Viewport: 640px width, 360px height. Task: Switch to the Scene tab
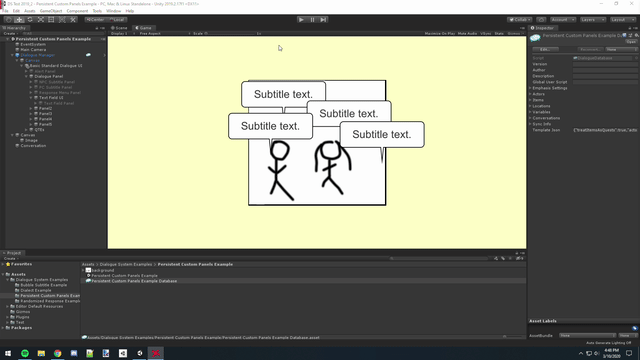point(119,28)
